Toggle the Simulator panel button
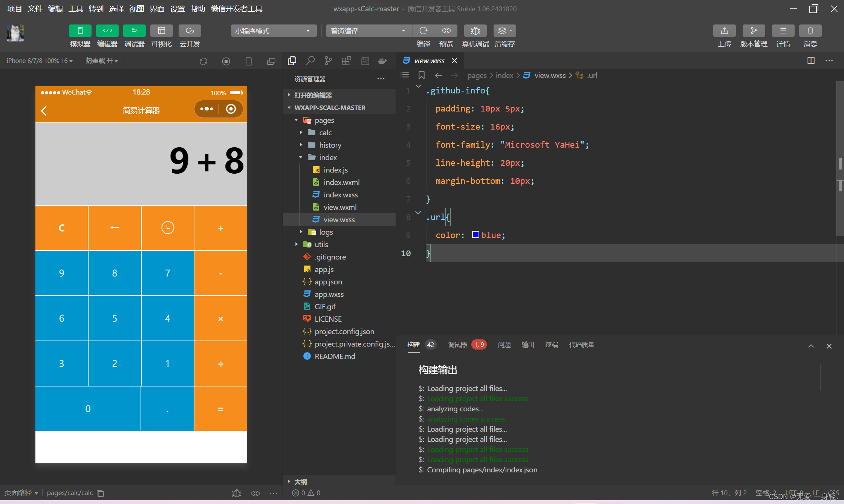844x504 pixels. click(80, 31)
